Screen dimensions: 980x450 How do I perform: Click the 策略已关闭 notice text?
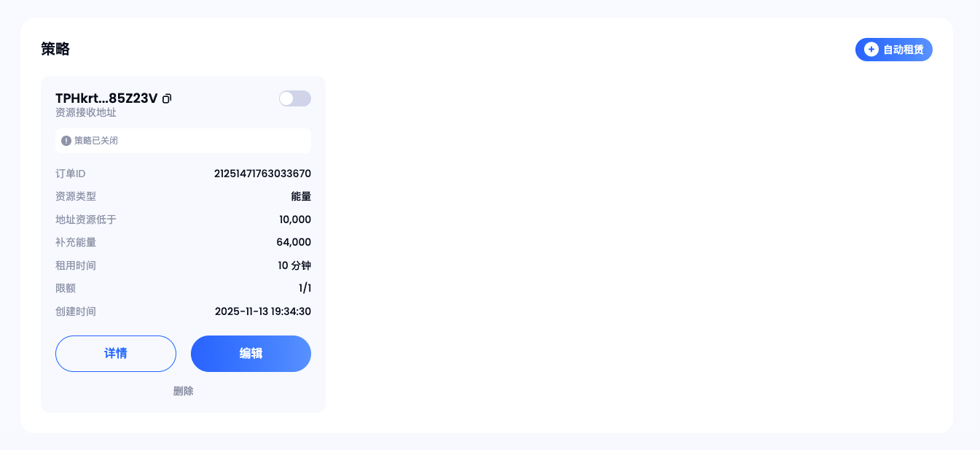coord(96,141)
